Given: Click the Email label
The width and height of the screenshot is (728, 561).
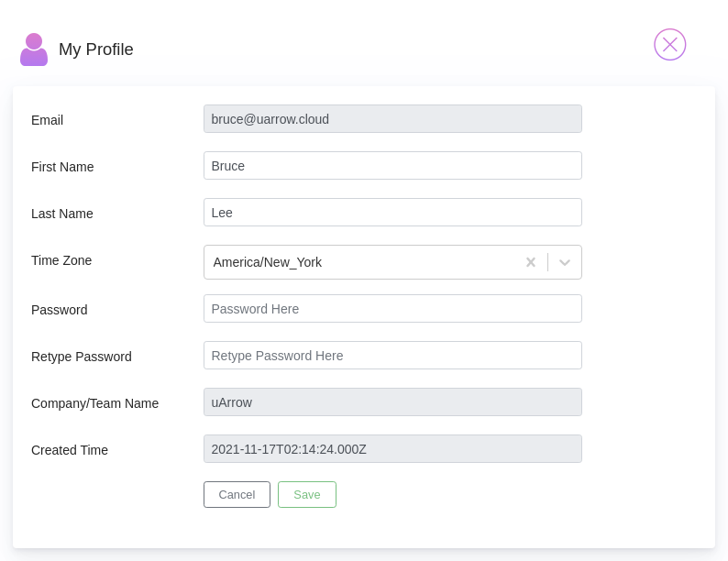Looking at the screenshot, I should coord(47,120).
